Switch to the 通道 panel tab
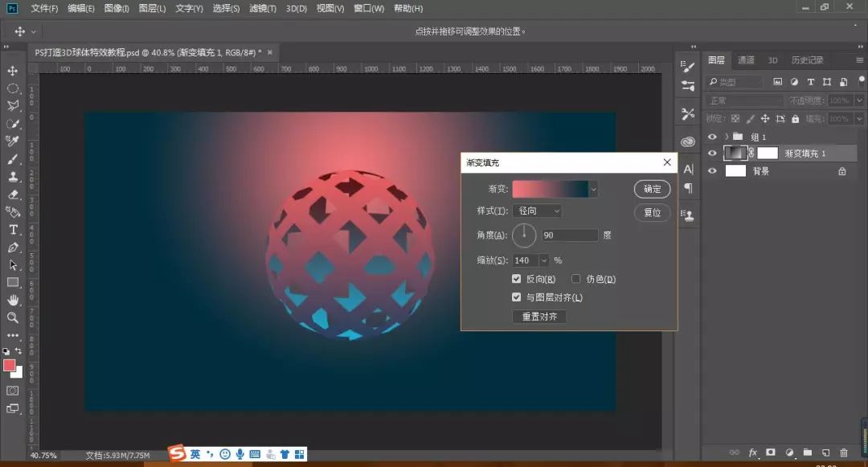The image size is (868, 467). tap(745, 59)
